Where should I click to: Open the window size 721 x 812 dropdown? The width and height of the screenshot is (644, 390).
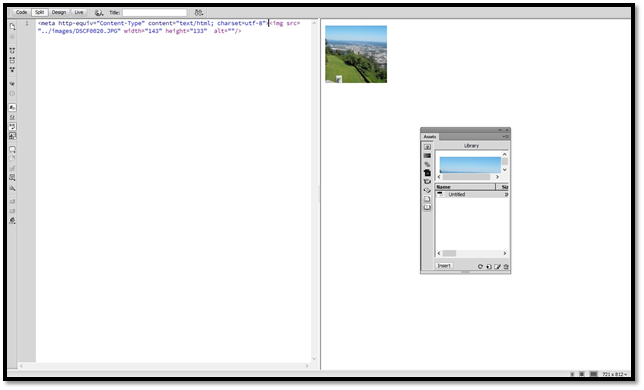[x=615, y=374]
